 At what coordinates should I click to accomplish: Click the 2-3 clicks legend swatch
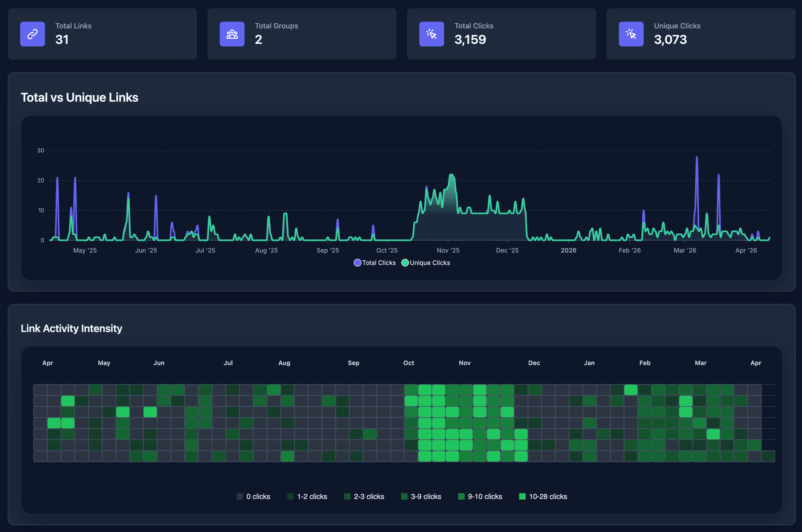tap(347, 496)
